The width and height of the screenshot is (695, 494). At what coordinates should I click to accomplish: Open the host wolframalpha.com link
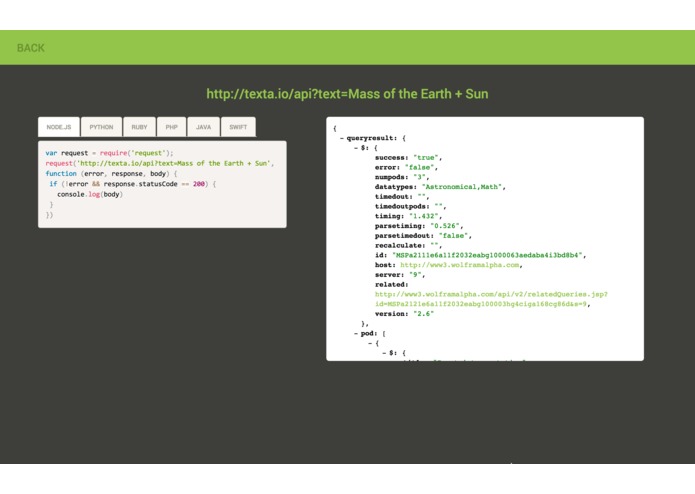pyautogui.click(x=460, y=265)
